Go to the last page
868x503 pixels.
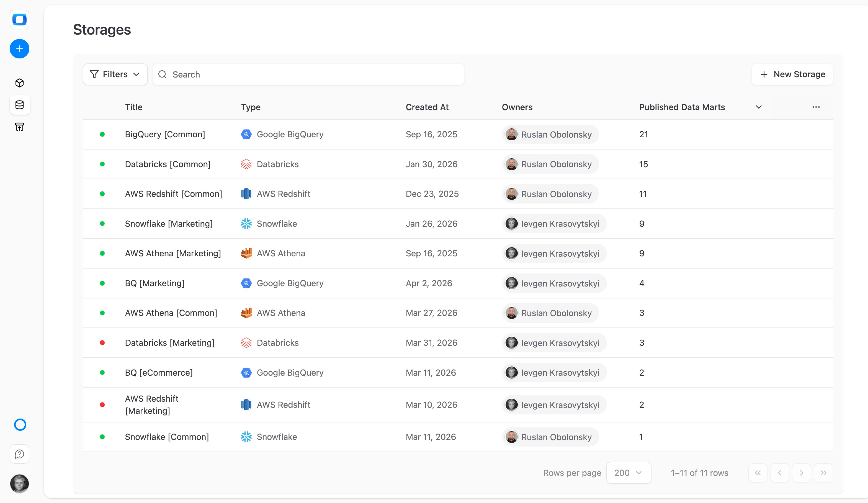[823, 473]
